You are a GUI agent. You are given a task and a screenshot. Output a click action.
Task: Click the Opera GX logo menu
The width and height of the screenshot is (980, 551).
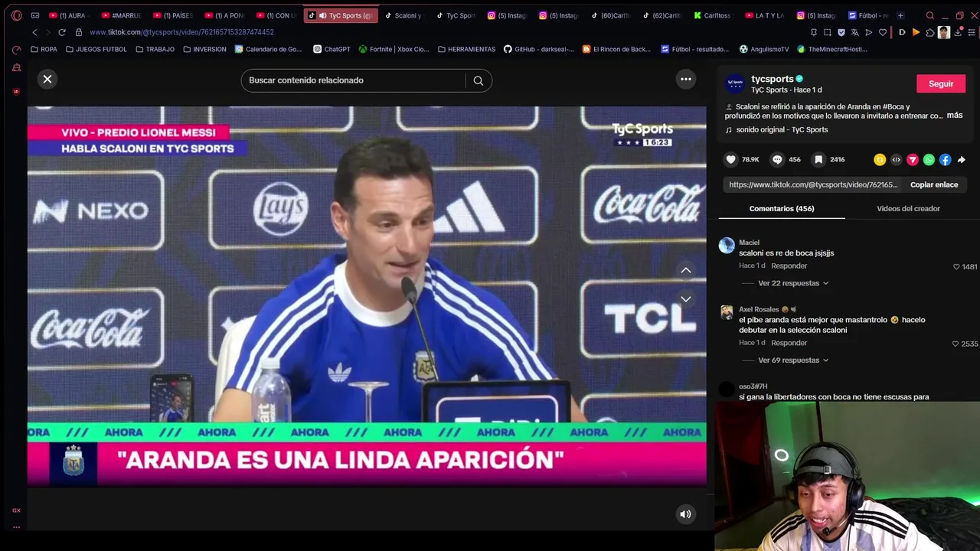tap(16, 15)
